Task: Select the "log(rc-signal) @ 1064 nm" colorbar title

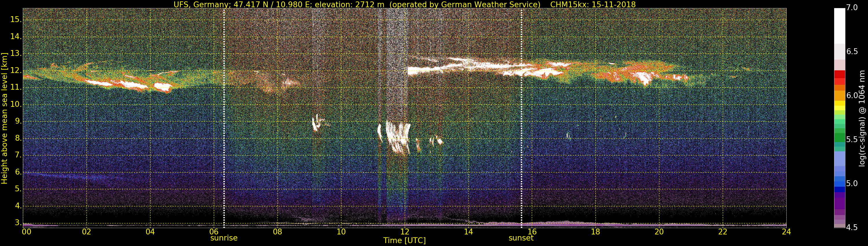Action: [862, 118]
